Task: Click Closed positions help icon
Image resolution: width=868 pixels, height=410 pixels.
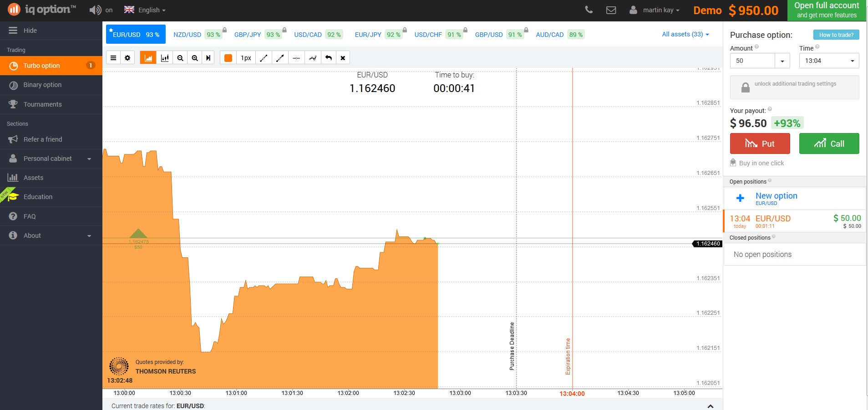Action: tap(774, 237)
